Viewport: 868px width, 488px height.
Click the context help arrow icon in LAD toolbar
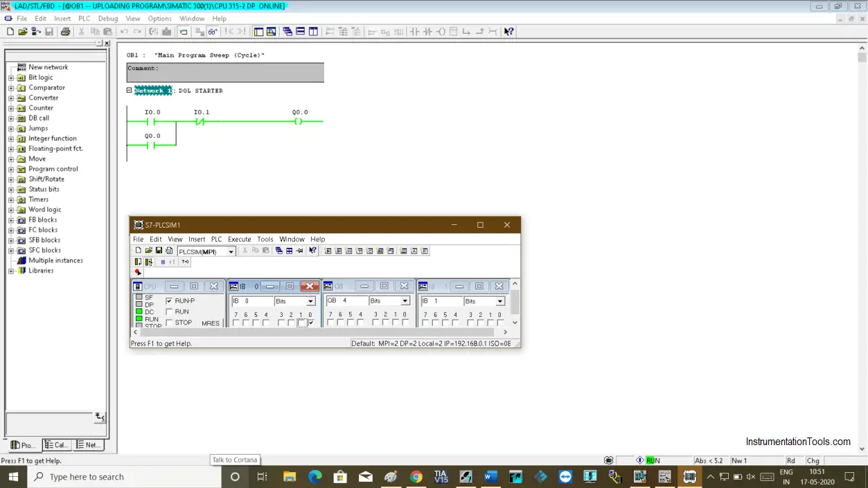509,32
